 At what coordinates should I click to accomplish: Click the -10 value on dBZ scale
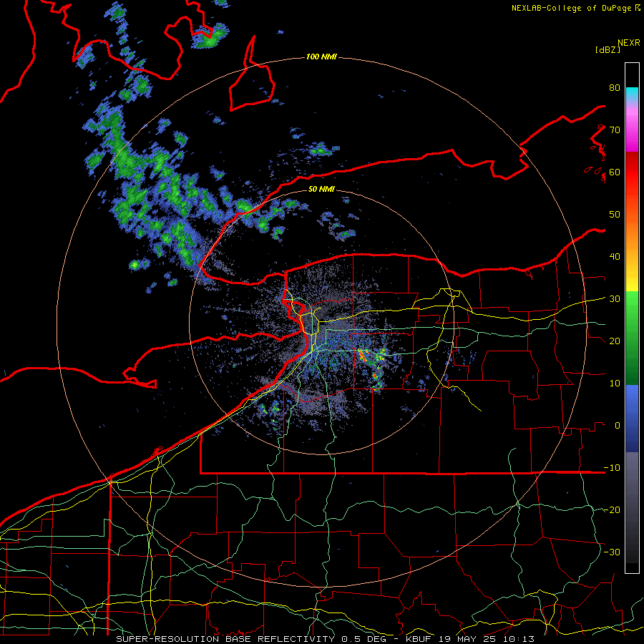point(612,468)
